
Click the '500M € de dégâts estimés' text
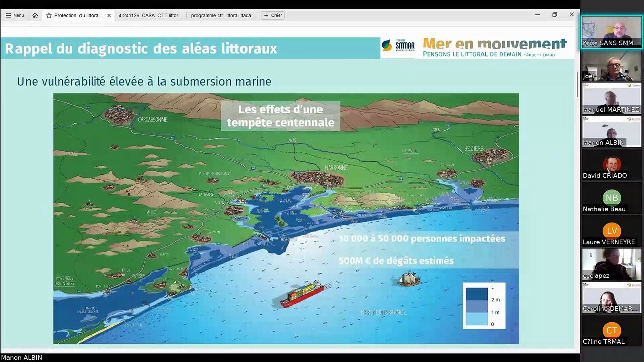point(396,261)
